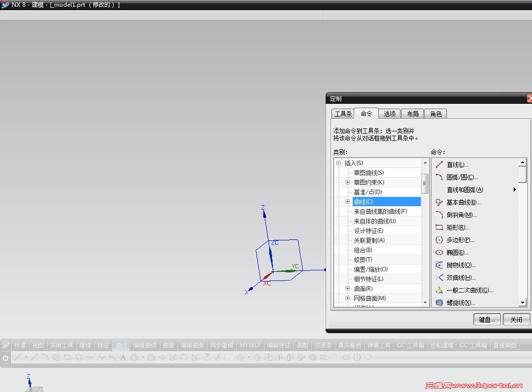Click the 螺旋线(X) helix command icon
532x392 pixels.
439,303
